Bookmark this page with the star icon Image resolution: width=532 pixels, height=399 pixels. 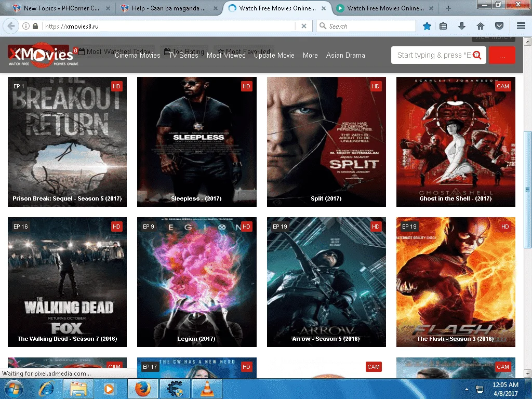tap(427, 26)
